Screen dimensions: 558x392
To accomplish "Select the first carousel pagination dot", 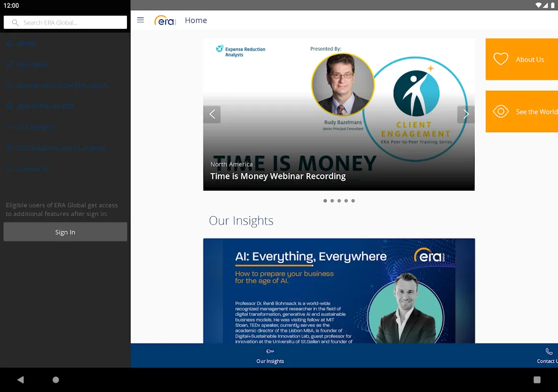I will click(325, 201).
